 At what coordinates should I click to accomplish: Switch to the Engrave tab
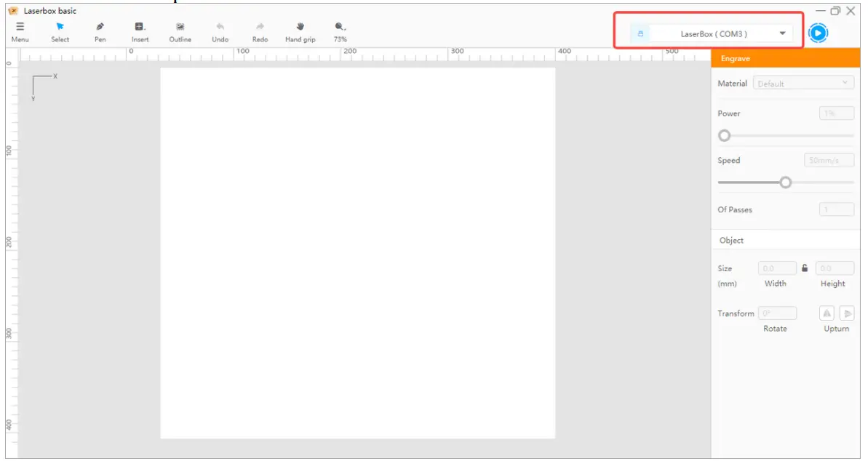[786, 58]
